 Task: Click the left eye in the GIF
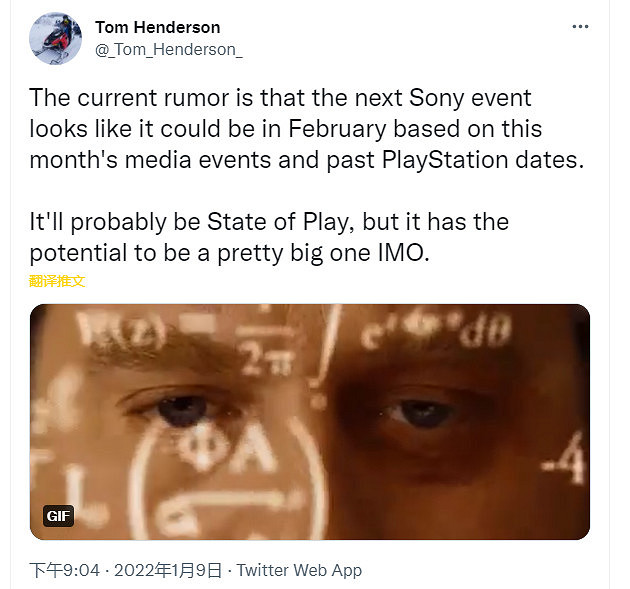[183, 410]
